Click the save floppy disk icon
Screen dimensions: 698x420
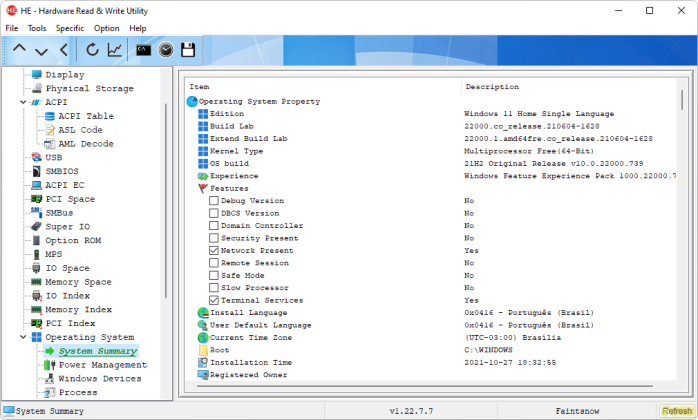(x=188, y=49)
